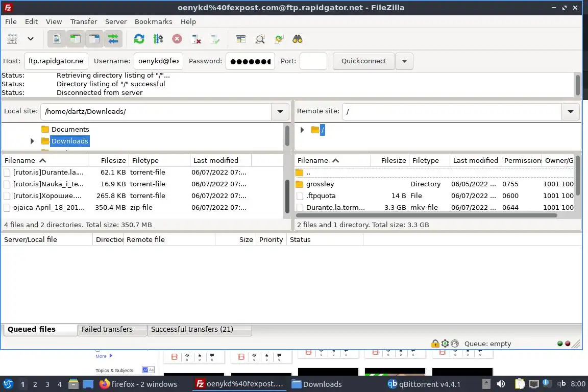This screenshot has height=392, width=588.
Task: Click the Reconnect to last server icon
Action: coord(215,39)
